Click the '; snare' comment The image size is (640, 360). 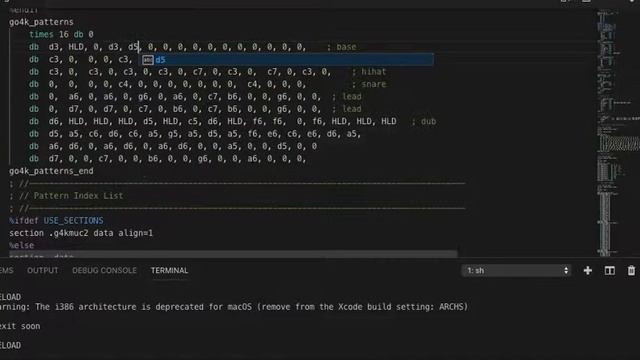tap(369, 84)
